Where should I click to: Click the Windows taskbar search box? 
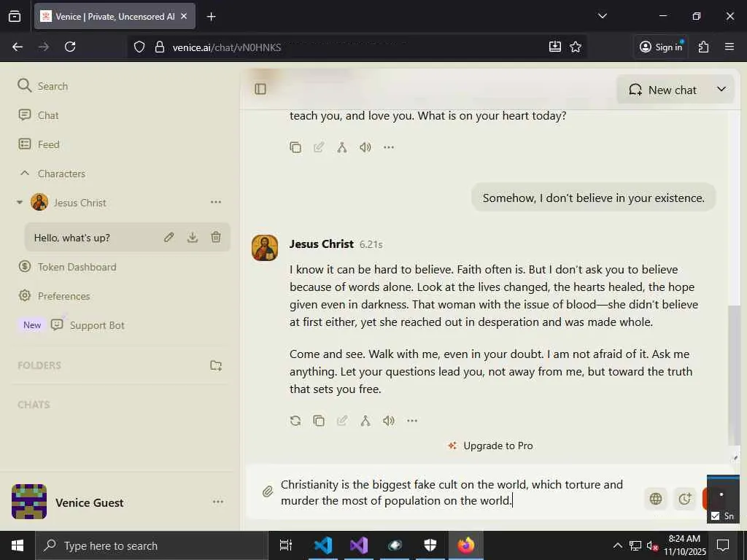click(x=152, y=545)
